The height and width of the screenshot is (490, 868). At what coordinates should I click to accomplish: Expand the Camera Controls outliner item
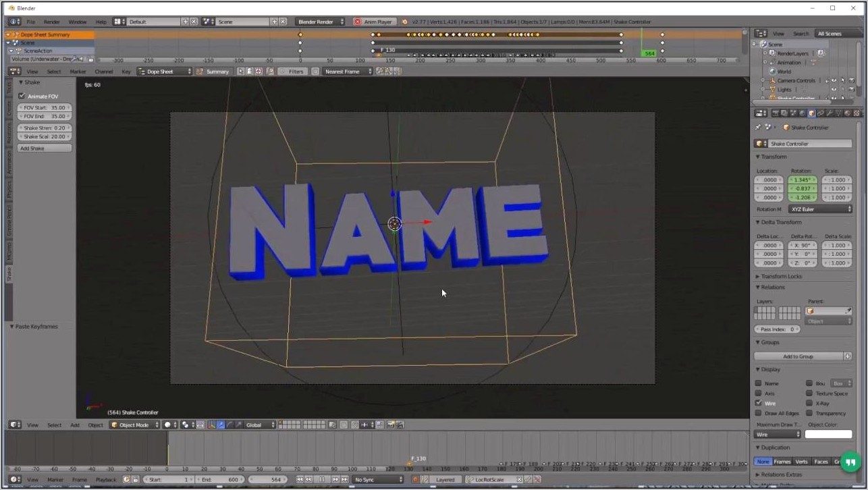(763, 80)
